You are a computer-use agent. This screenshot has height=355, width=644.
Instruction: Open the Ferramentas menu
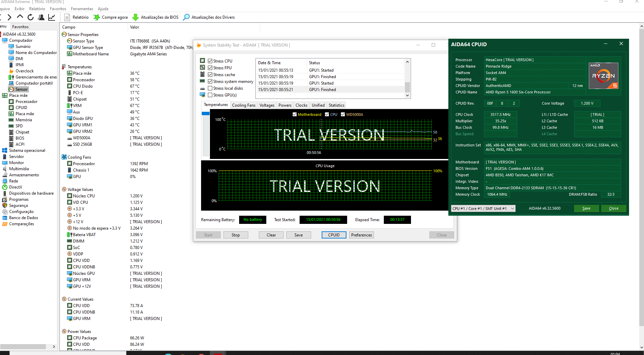(82, 9)
